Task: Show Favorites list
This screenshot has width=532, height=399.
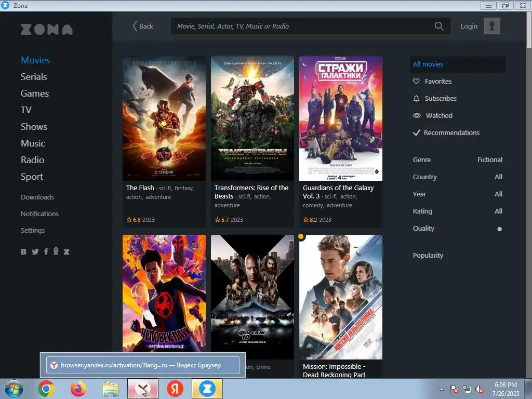Action: [438, 82]
